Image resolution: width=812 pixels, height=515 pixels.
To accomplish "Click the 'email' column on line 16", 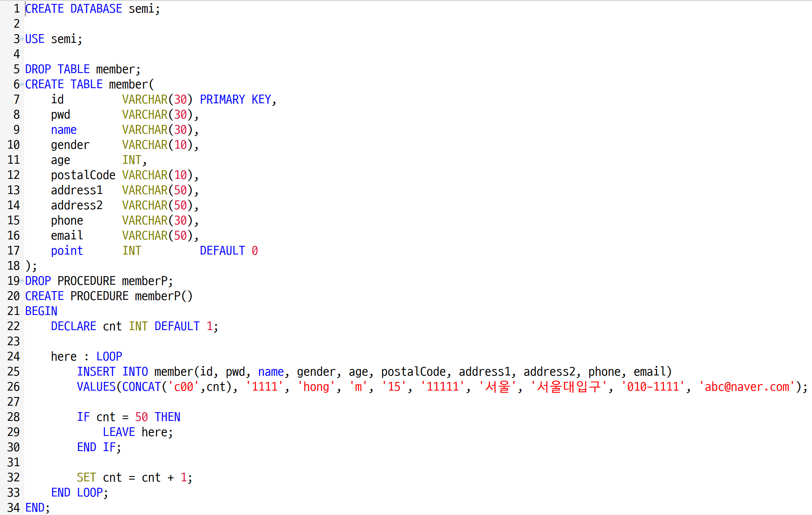I will pos(67,235).
